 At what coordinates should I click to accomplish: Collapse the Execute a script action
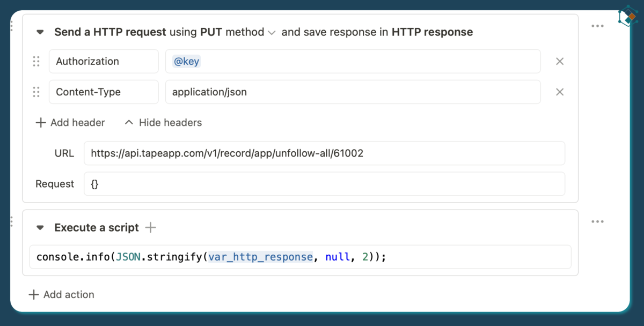click(40, 228)
